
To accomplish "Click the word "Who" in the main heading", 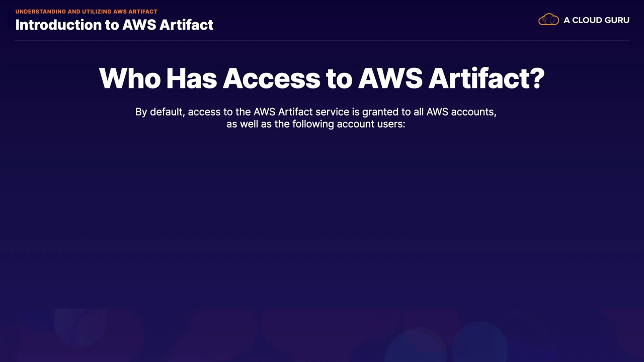I will pos(129,78).
